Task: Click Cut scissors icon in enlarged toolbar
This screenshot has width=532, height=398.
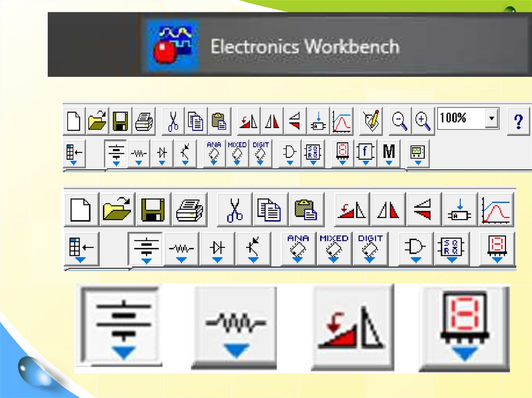Action: (235, 210)
